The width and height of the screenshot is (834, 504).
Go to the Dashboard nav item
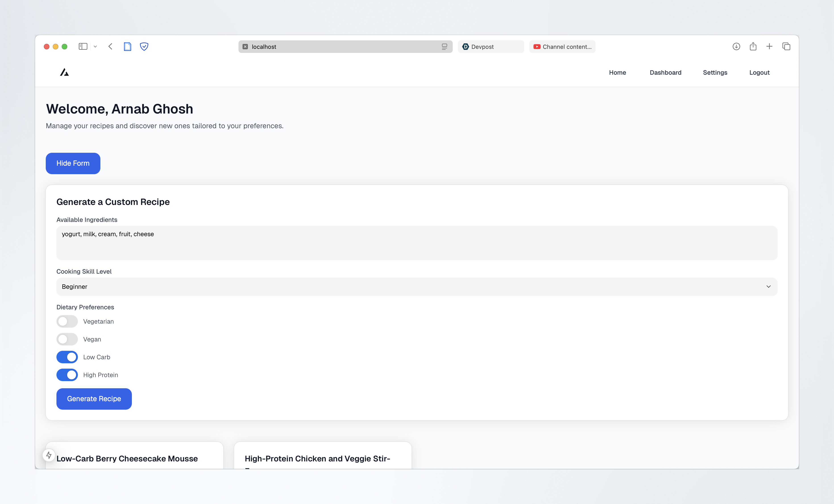click(x=666, y=72)
